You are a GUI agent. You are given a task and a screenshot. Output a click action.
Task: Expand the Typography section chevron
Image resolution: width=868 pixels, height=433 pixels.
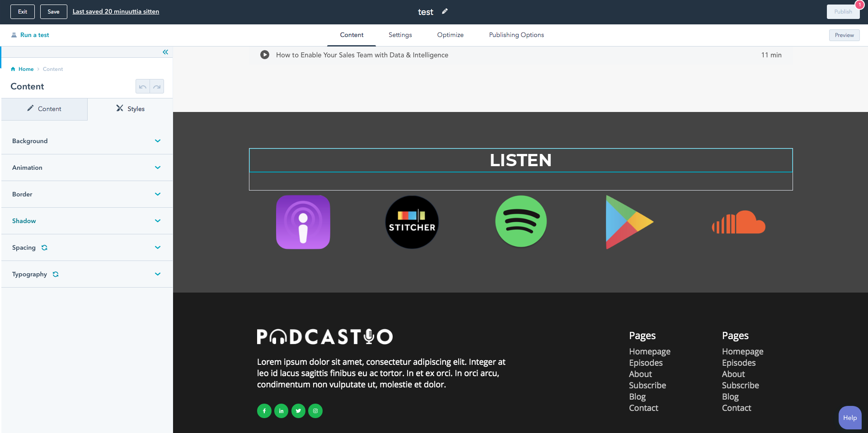tap(158, 274)
